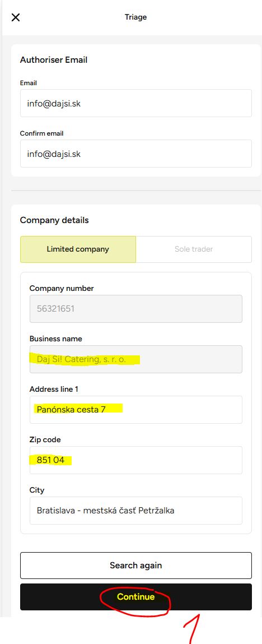This screenshot has width=262, height=644.
Task: Click the Company details heading
Action: 54,220
